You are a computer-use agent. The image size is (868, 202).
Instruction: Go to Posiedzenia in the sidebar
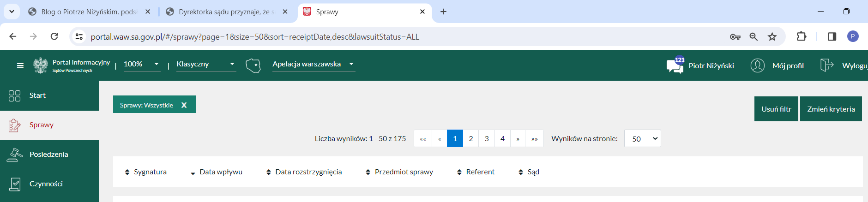coord(48,154)
